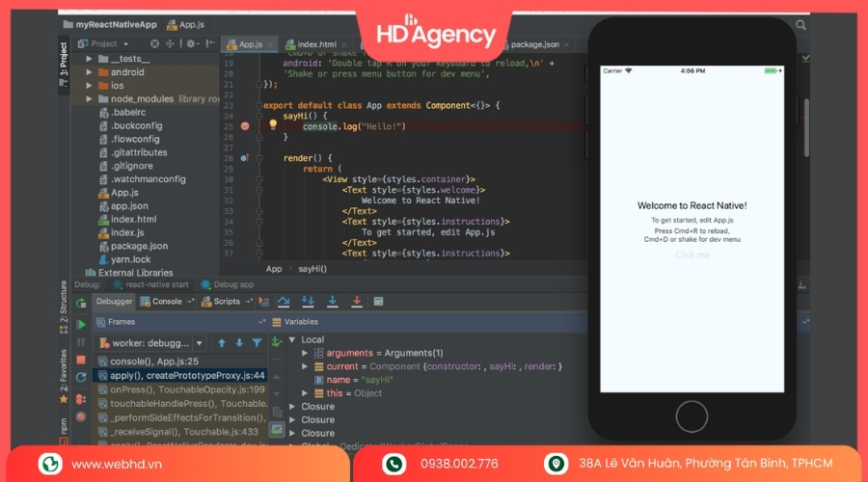Click the frames filter funnel icon
Screen dimensions: 868x482
257,343
